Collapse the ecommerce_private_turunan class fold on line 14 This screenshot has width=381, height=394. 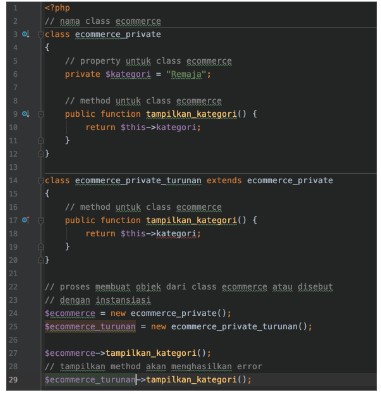(x=40, y=180)
